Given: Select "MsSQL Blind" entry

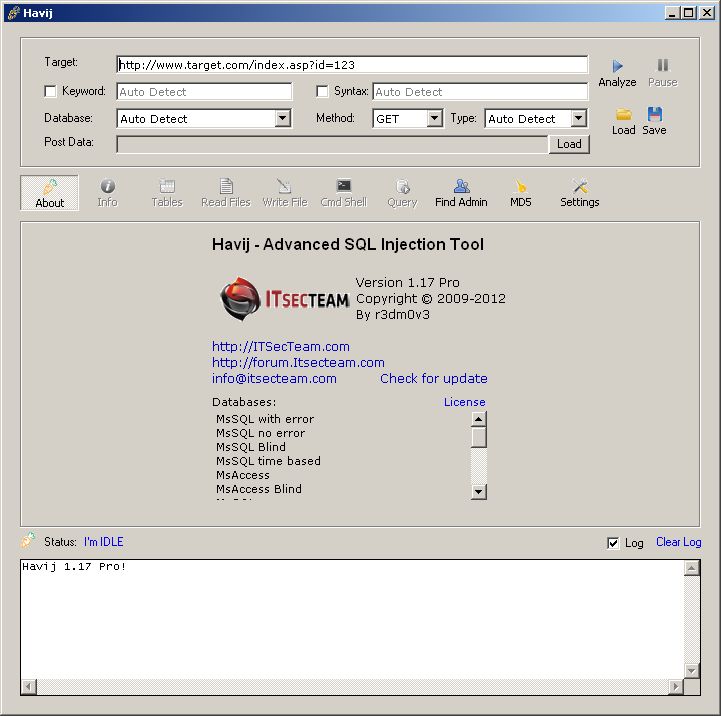Looking at the screenshot, I should click(x=251, y=447).
